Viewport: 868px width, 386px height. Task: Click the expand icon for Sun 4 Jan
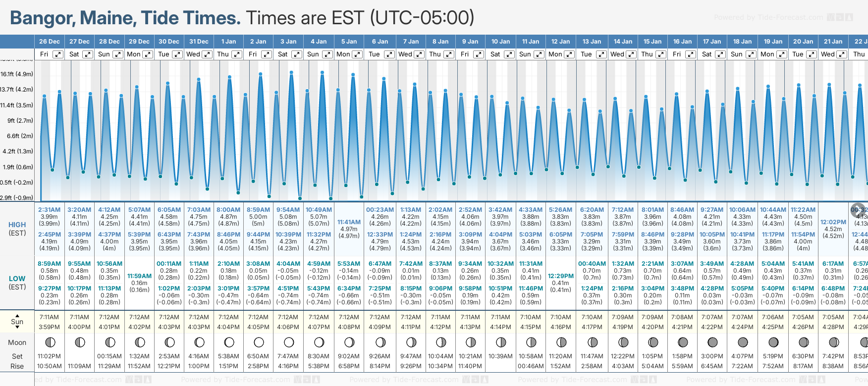[327, 54]
